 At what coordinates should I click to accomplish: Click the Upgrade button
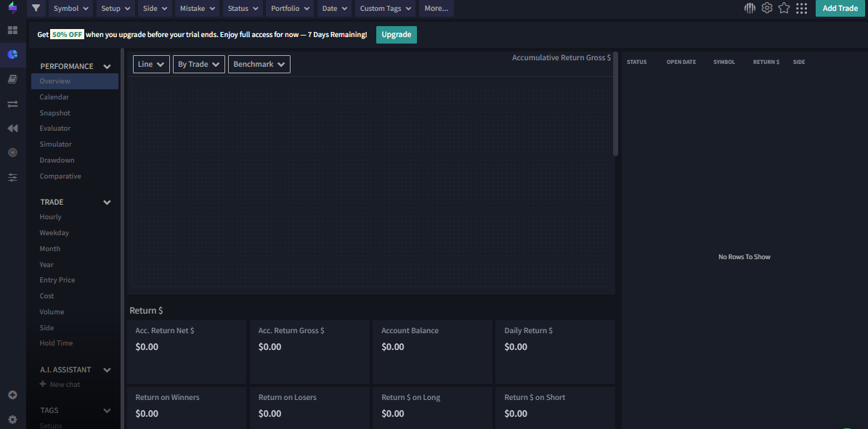coord(397,34)
